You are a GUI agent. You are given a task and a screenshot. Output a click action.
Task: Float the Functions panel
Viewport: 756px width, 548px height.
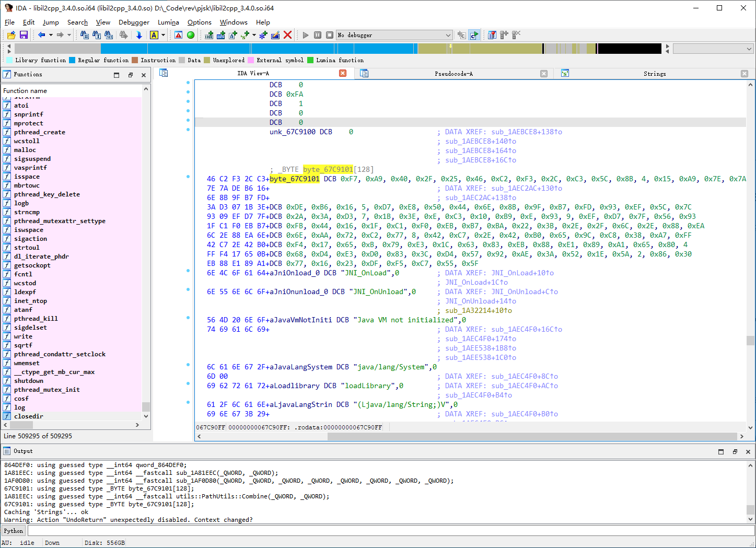point(131,75)
